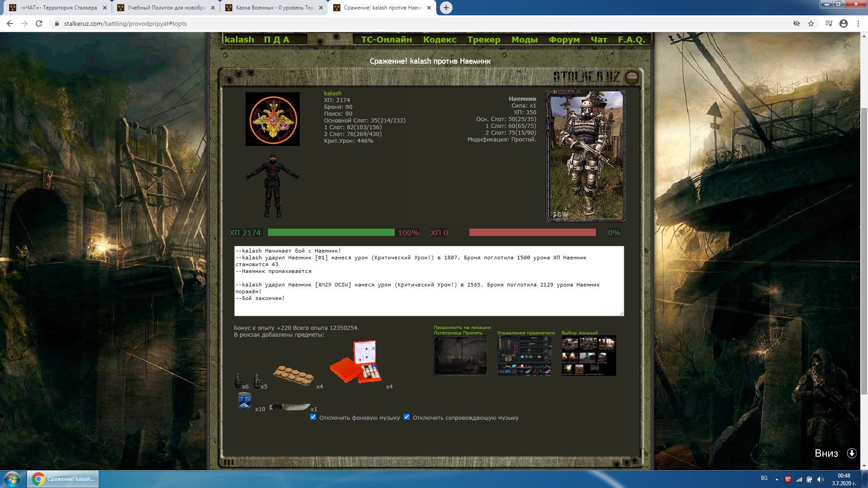Show hidden system tray icons arrow
The height and width of the screenshot is (488, 868).
tap(777, 479)
